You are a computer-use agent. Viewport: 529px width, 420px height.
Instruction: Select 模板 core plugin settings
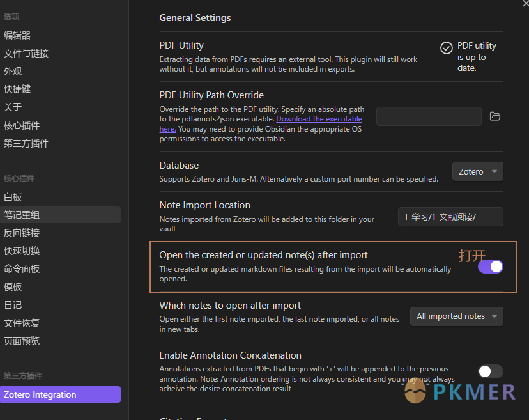pos(13,287)
